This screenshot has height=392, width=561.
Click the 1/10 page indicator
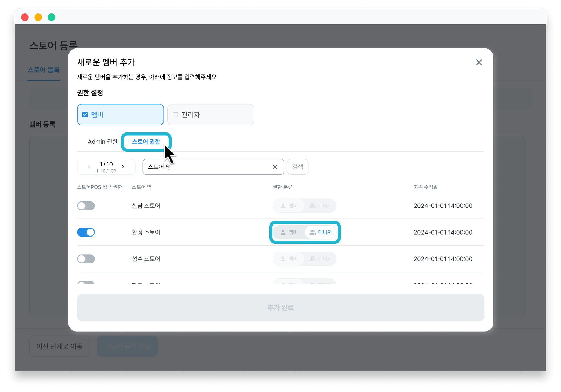point(106,164)
